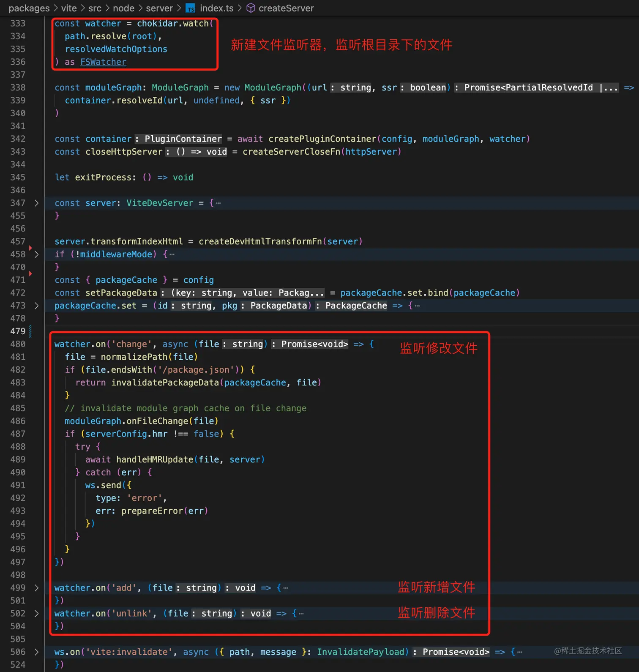Screen dimensions: 639x672
Task: Click the createPluginContainer function call
Action: [x=322, y=139]
